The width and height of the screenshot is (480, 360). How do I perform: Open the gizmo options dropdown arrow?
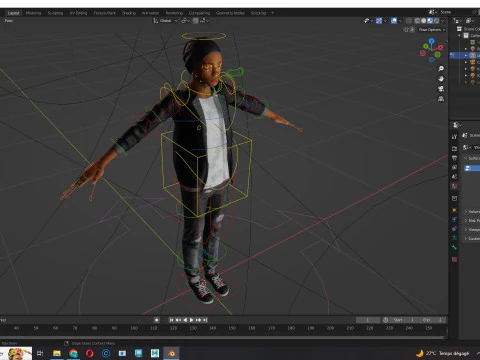(385, 21)
